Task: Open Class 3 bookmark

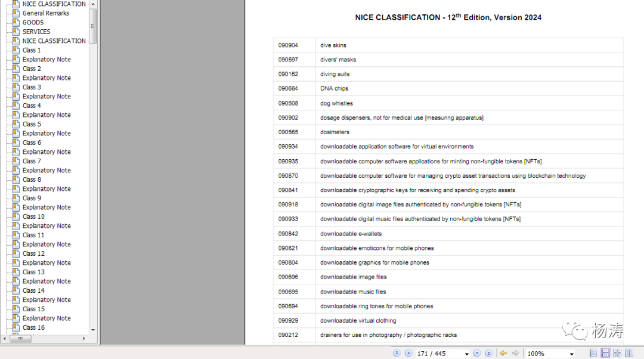Action: [x=32, y=87]
